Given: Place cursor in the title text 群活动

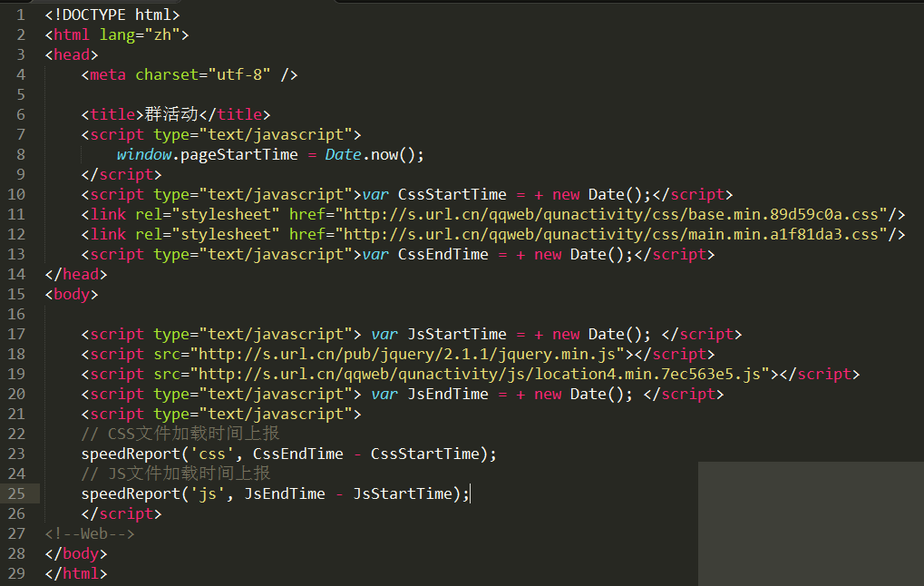Looking at the screenshot, I should click(170, 114).
